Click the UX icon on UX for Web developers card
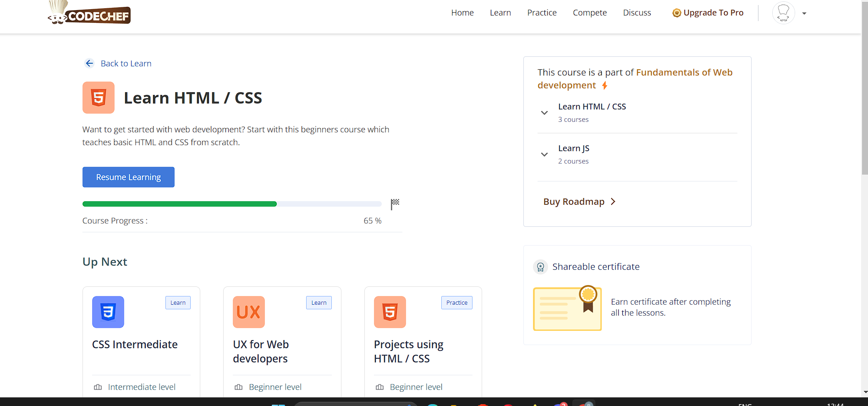This screenshot has height=406, width=868. [249, 312]
